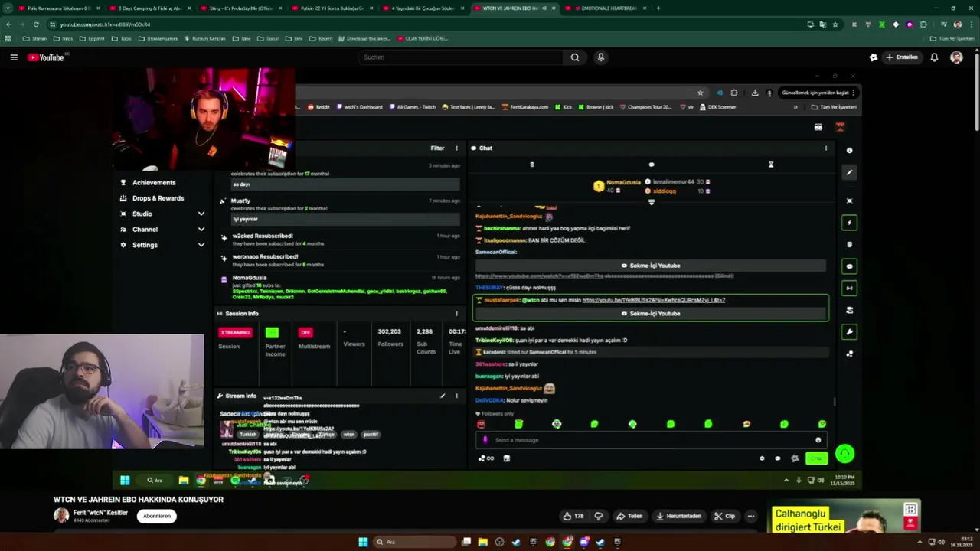Switch to the 4 Yaşındaki Bir Çocuğun tab
Image resolution: width=980 pixels, height=551 pixels.
click(423, 8)
